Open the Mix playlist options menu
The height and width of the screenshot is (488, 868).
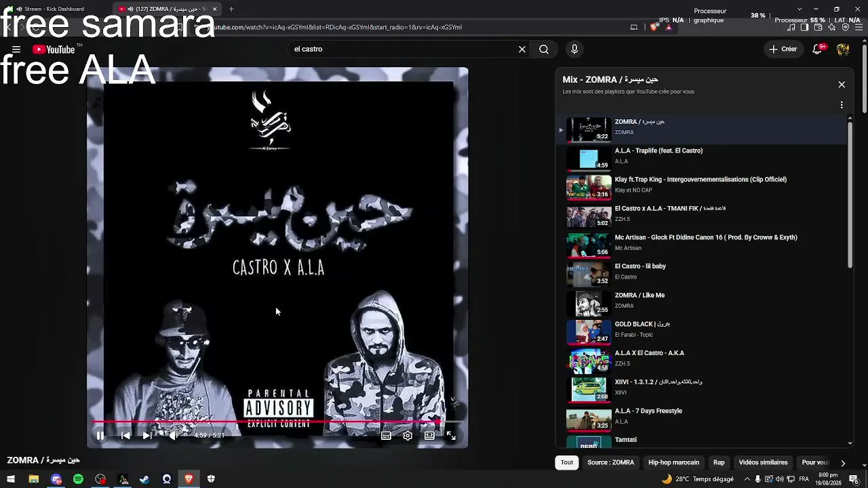pos(842,105)
